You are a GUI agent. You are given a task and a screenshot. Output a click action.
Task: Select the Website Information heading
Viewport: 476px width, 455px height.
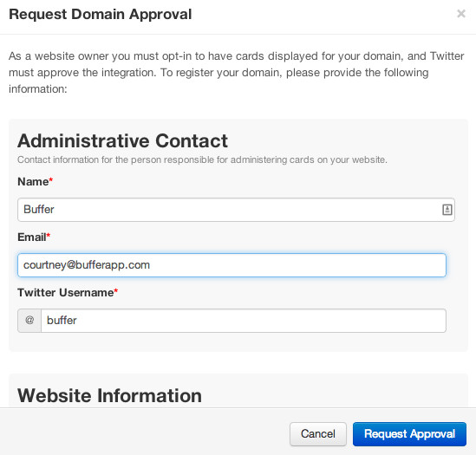(x=109, y=395)
